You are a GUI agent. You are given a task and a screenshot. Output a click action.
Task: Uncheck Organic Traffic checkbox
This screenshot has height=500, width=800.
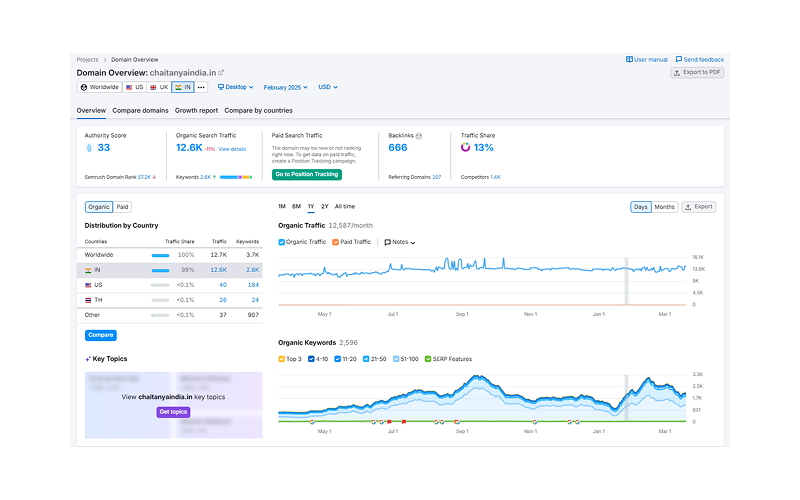[x=282, y=242]
